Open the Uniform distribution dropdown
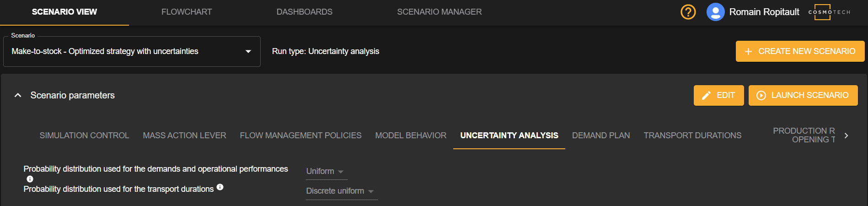 (325, 171)
